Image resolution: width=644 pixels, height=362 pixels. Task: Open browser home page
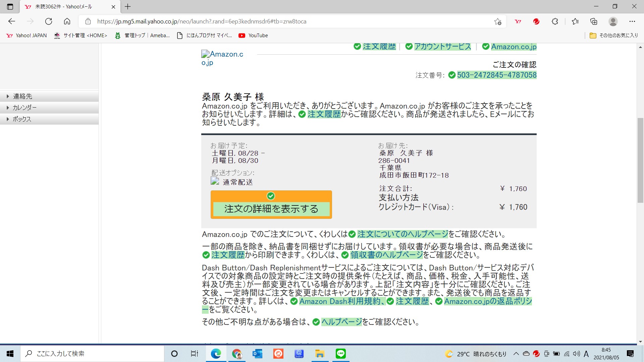[x=67, y=21]
